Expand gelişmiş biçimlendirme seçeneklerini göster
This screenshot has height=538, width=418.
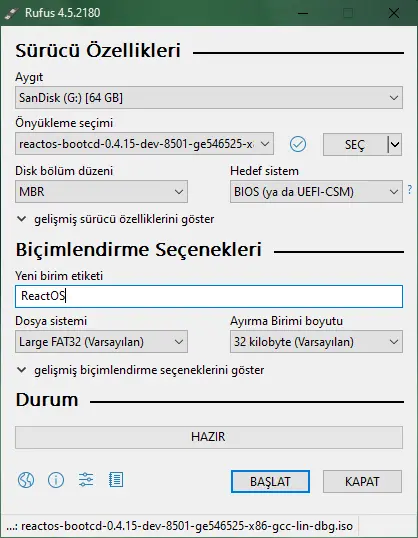[141, 370]
